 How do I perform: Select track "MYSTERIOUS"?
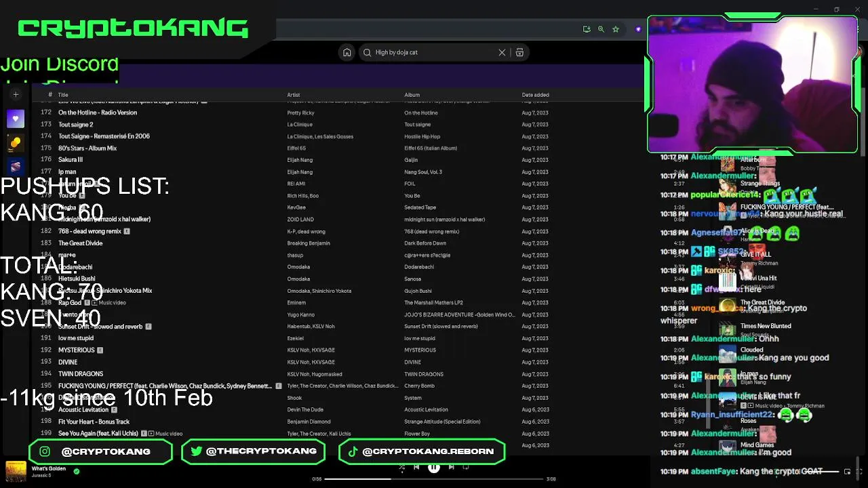click(x=77, y=350)
